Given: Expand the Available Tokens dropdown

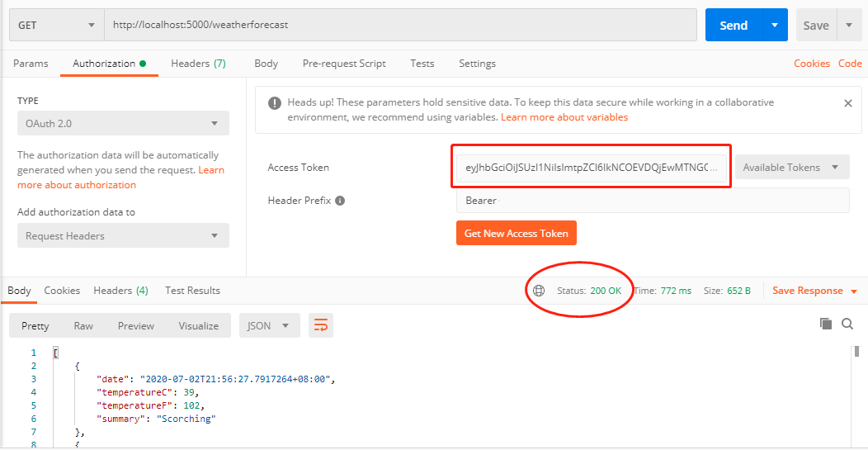Looking at the screenshot, I should (x=792, y=167).
